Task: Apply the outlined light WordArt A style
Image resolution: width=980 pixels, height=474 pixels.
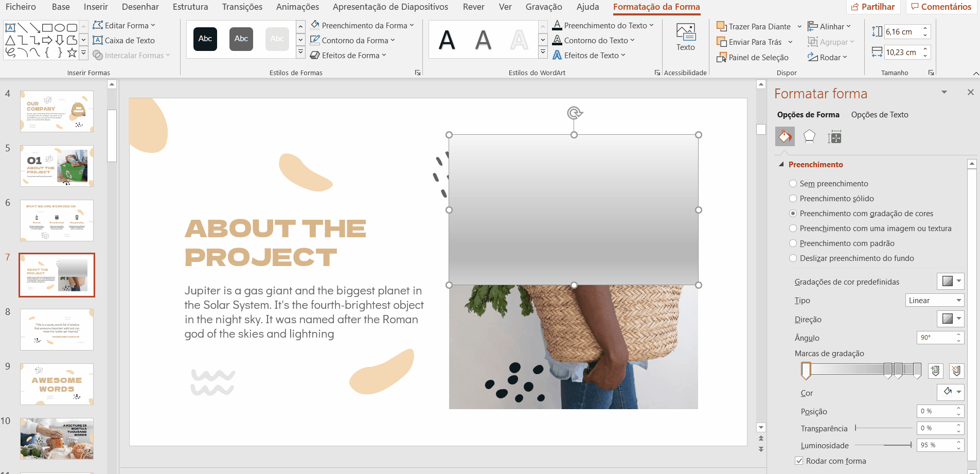Action: pos(519,40)
